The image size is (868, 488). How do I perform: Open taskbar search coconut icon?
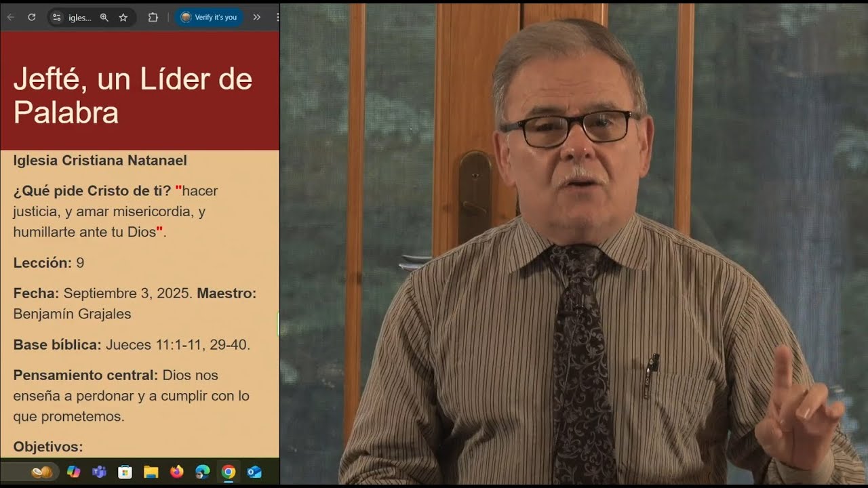click(42, 472)
